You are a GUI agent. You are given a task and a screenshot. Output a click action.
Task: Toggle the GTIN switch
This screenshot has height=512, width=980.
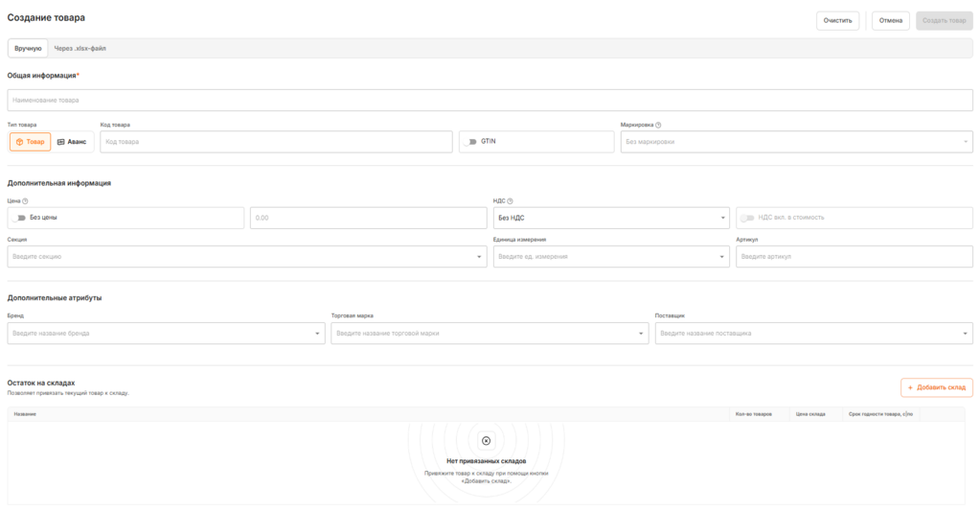point(470,142)
